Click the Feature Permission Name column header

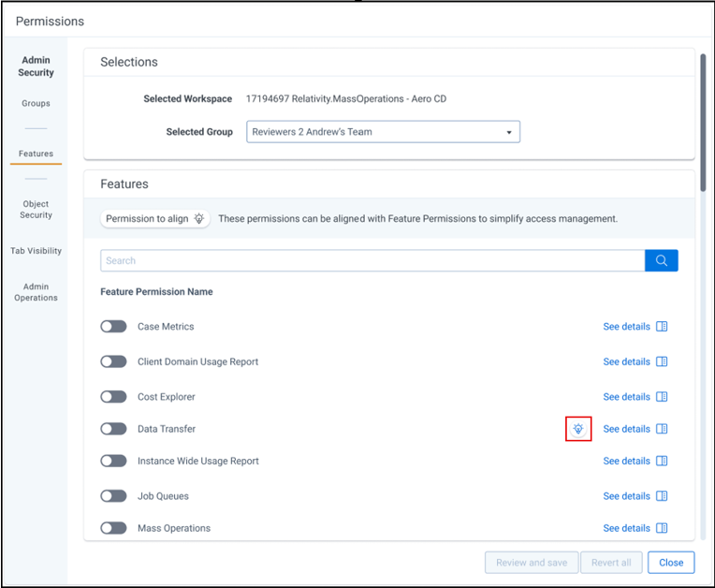(156, 291)
